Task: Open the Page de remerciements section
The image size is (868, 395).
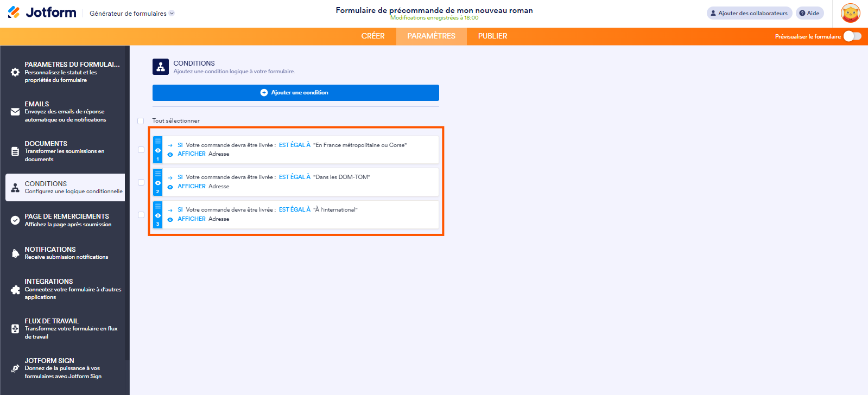Action: (65, 220)
